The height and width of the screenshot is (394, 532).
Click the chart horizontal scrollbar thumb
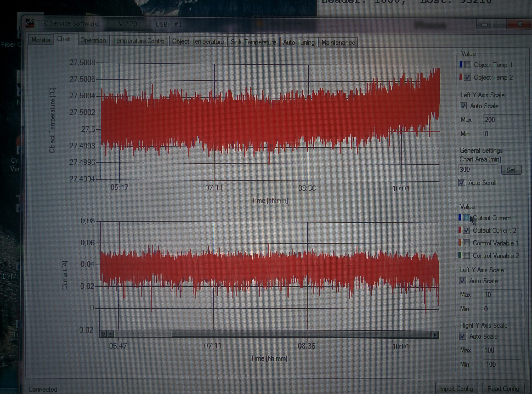pos(301,334)
